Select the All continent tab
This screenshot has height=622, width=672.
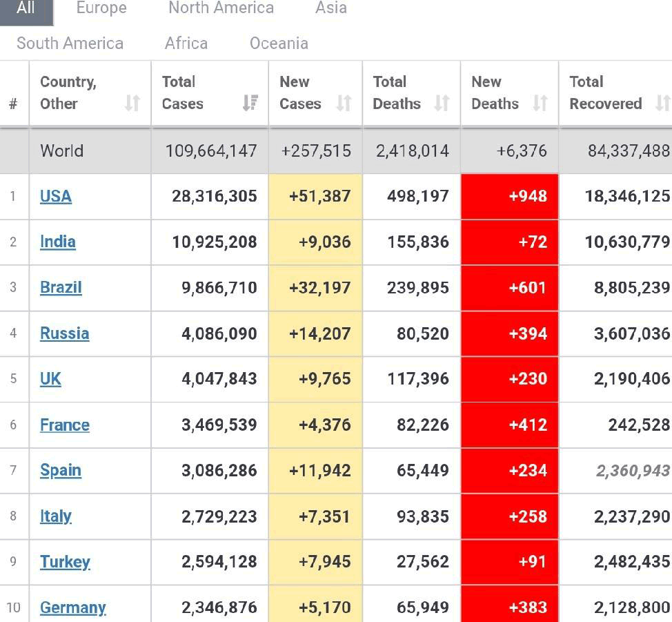(x=26, y=8)
